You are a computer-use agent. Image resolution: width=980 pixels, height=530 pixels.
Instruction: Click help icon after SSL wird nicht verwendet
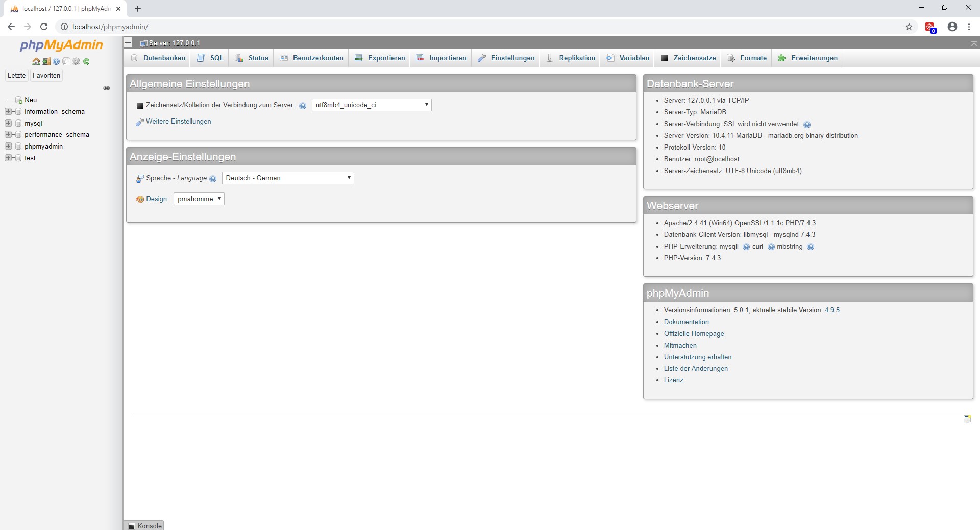(x=807, y=125)
